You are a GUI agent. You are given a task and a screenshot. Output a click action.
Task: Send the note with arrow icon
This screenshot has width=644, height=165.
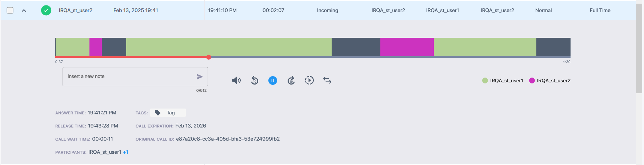pos(199,76)
